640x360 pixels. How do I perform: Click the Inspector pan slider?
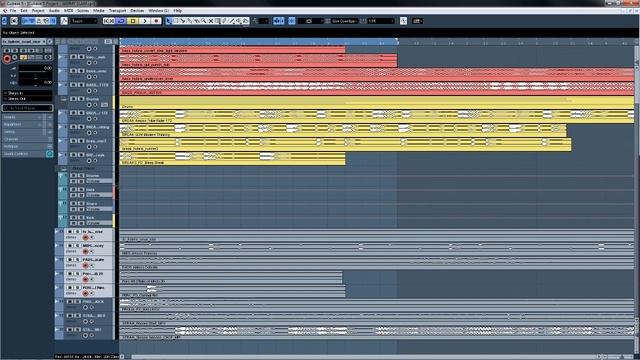point(36,76)
